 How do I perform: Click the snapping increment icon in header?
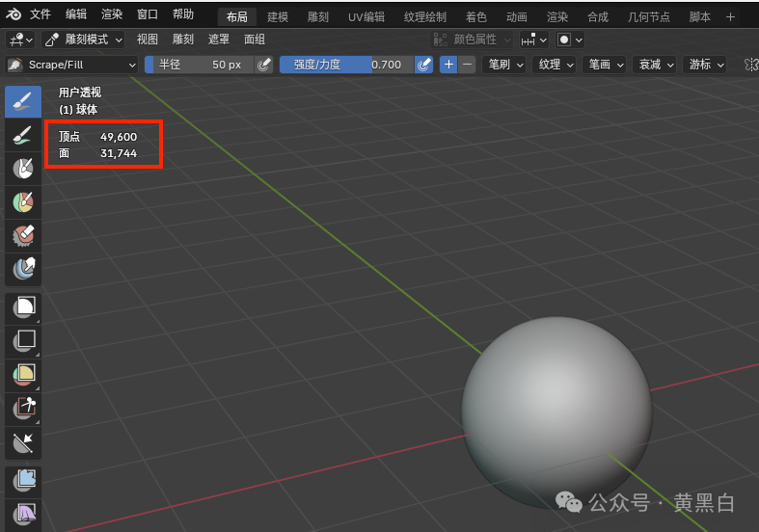click(529, 40)
